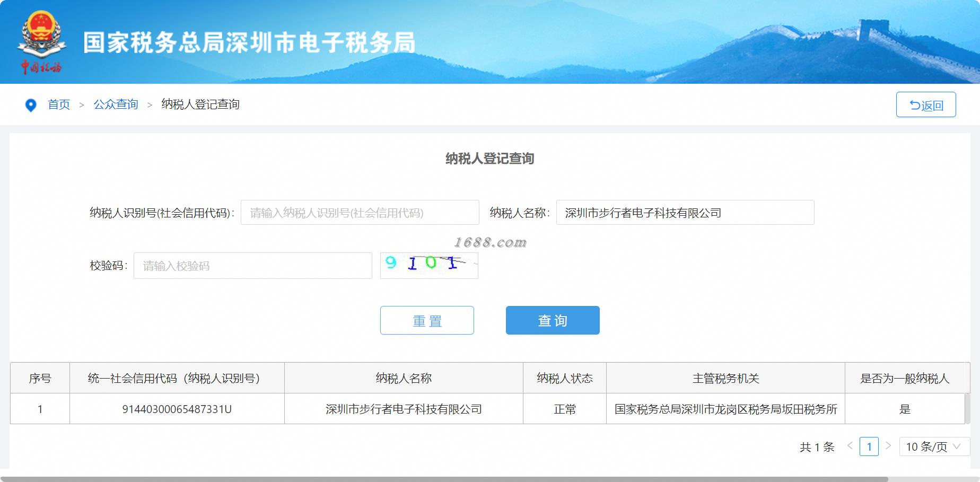The height and width of the screenshot is (482, 980).
Task: Click the 是 general taxpayer cell
Action: click(905, 409)
